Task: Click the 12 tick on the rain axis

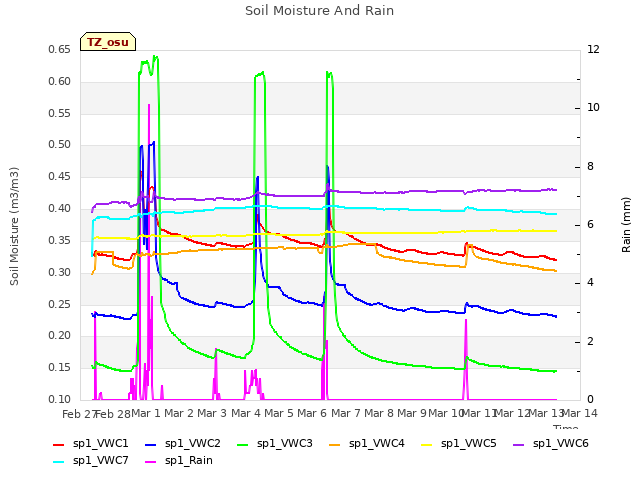Action: [x=593, y=50]
